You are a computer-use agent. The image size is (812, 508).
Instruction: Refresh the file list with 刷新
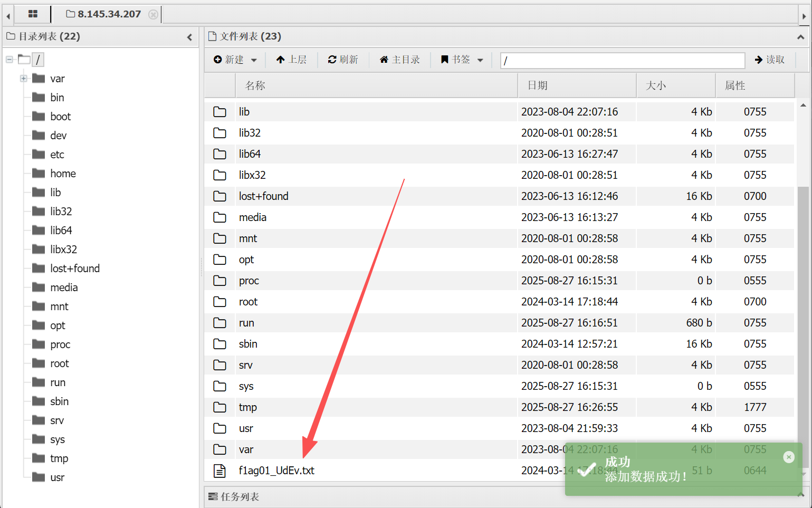pyautogui.click(x=343, y=60)
